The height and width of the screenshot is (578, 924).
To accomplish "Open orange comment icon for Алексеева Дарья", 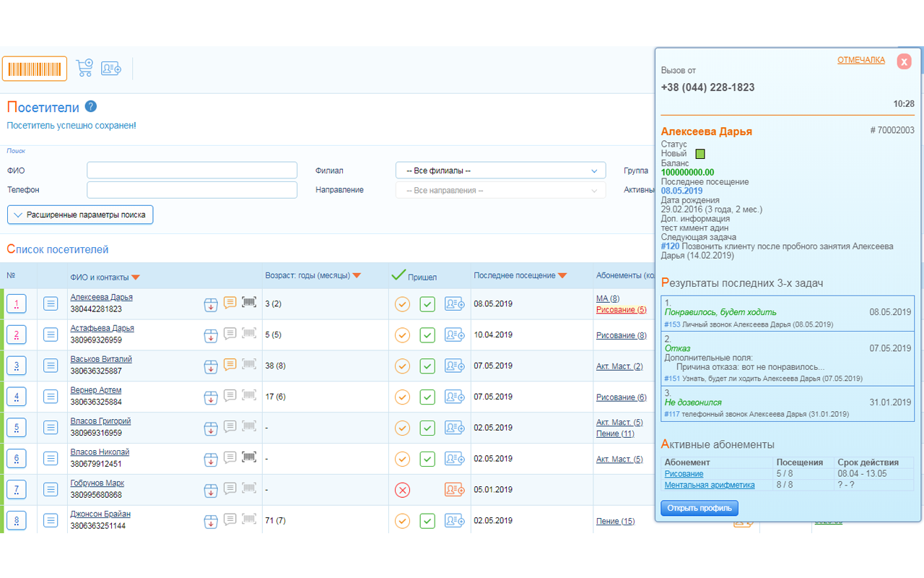I will tap(230, 303).
